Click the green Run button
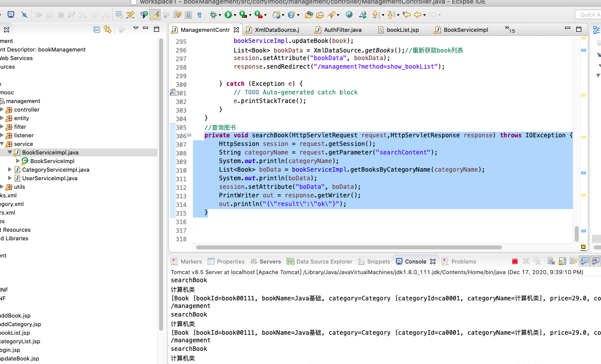 228,15
